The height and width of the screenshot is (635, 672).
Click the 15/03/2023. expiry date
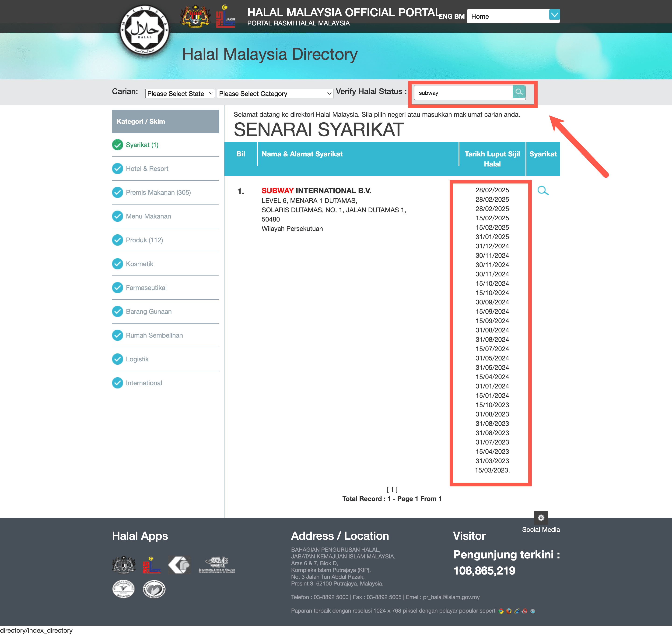[492, 470]
